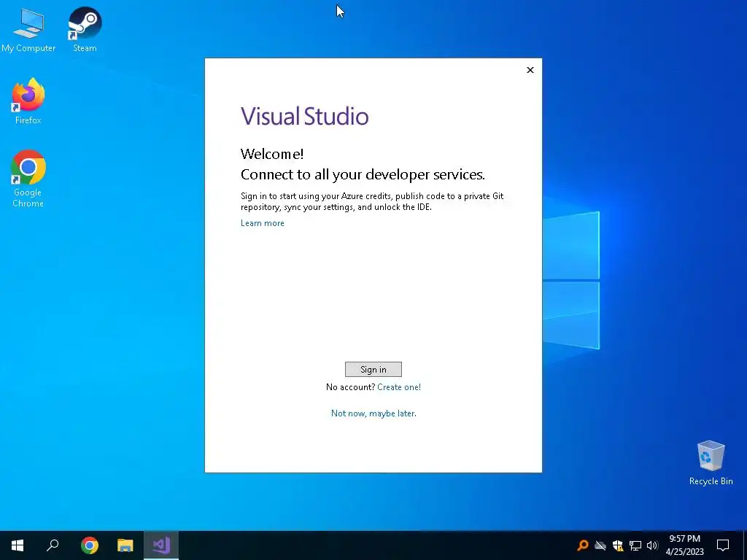Open taskbar search magnifier
Image resolution: width=747 pixels, height=560 pixels.
53,545
